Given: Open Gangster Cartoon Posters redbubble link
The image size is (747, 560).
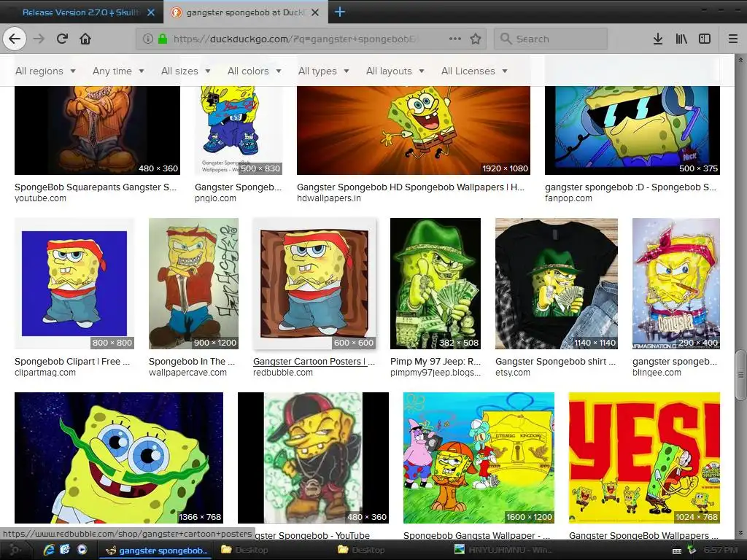Looking at the screenshot, I should point(314,362).
